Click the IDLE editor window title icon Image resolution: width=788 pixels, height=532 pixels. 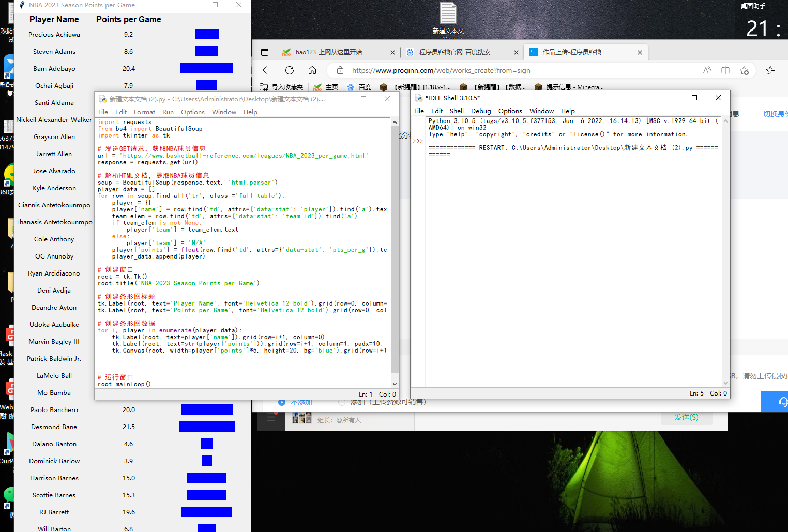point(102,99)
